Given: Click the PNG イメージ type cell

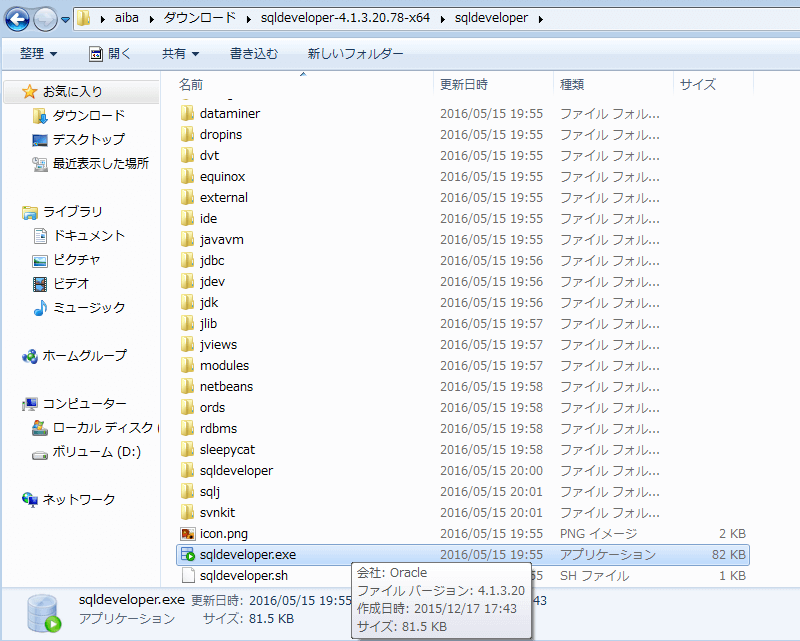Looking at the screenshot, I should 598,534.
